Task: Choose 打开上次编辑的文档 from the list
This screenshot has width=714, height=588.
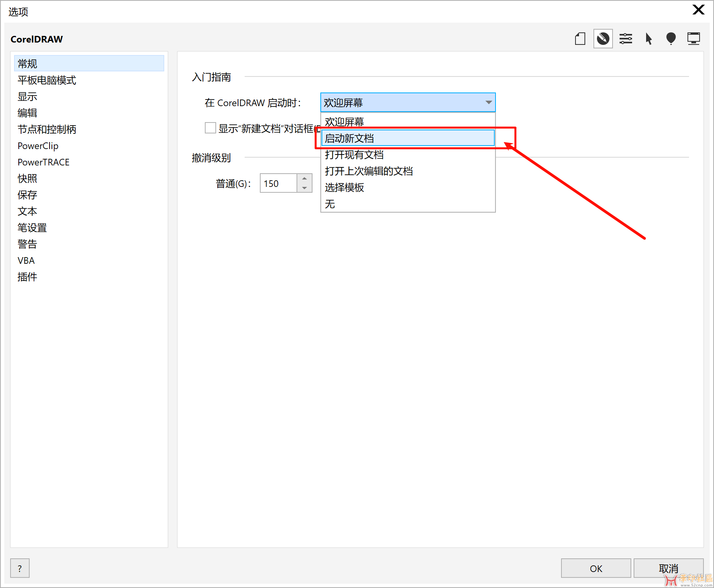Action: (x=408, y=171)
